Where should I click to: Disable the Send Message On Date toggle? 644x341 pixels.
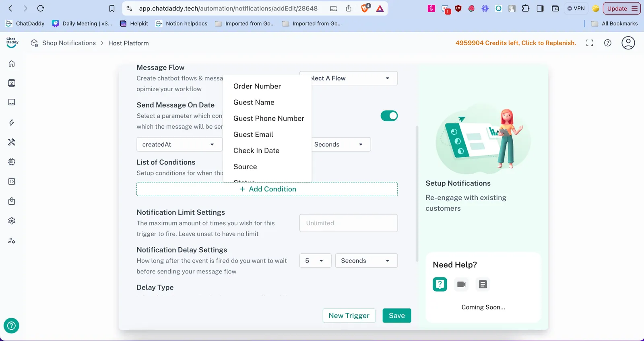(389, 116)
